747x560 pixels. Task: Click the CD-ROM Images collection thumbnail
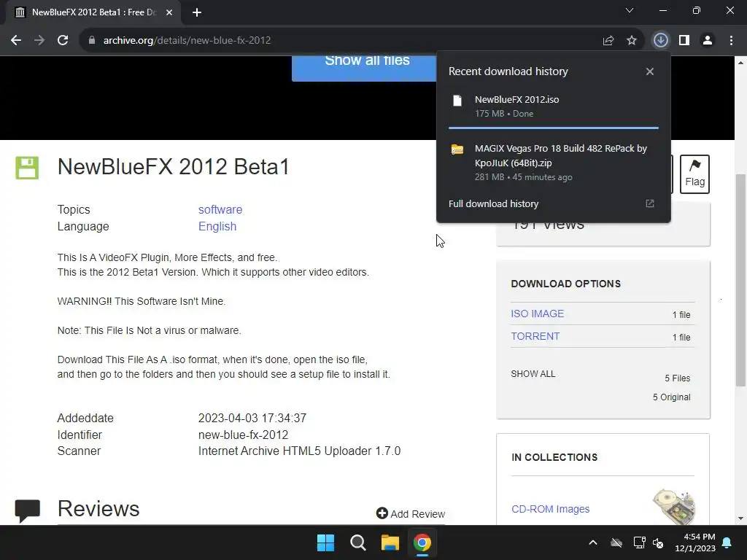673,507
